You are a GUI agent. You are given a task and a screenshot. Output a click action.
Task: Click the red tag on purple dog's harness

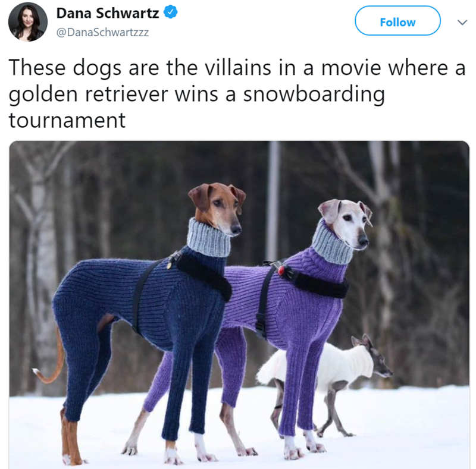[x=281, y=270]
